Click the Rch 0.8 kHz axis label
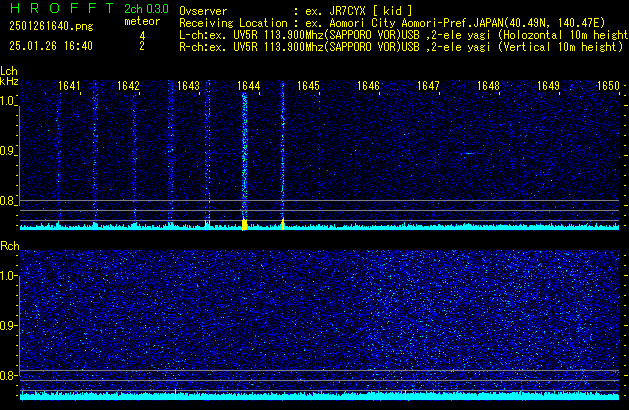Screen dimensions: 629x410 pos(7,375)
